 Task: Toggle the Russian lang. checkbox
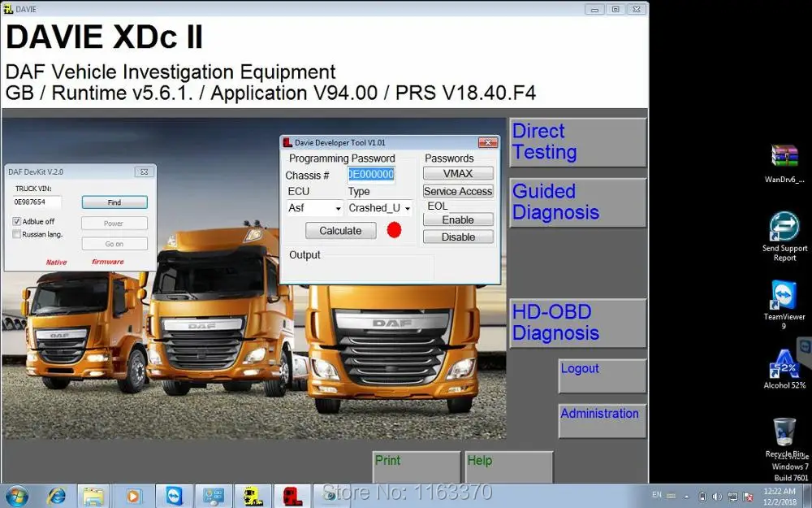tap(16, 234)
